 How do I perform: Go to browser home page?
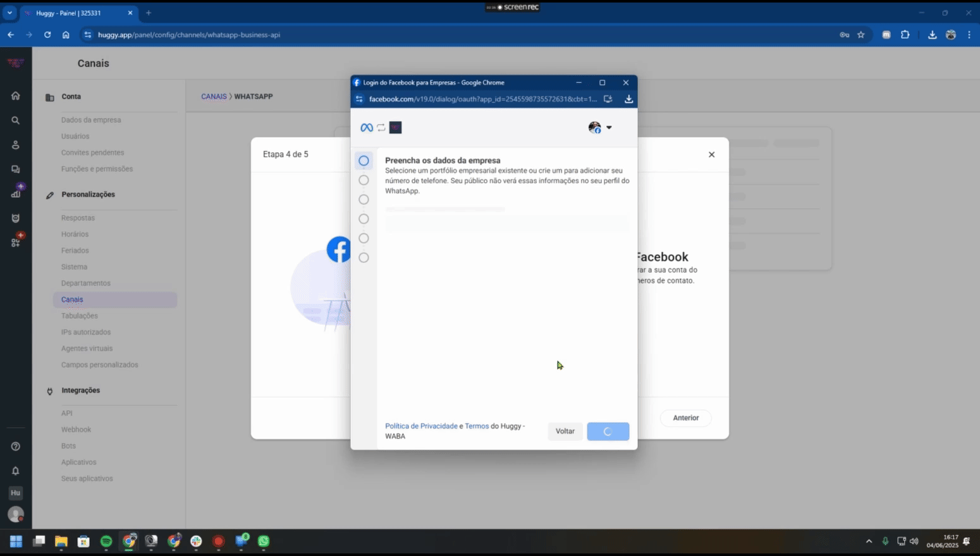pyautogui.click(x=66, y=35)
